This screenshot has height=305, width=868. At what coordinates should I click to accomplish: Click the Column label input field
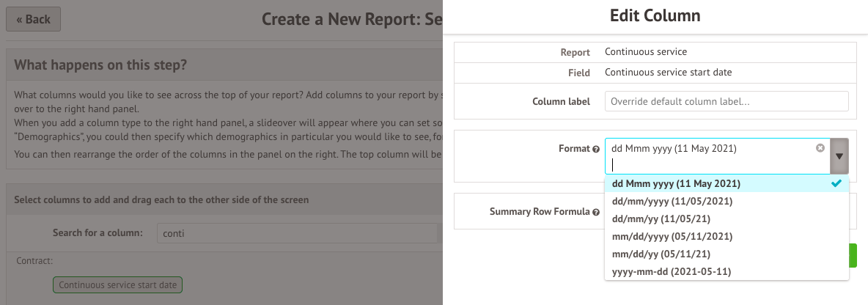click(726, 101)
